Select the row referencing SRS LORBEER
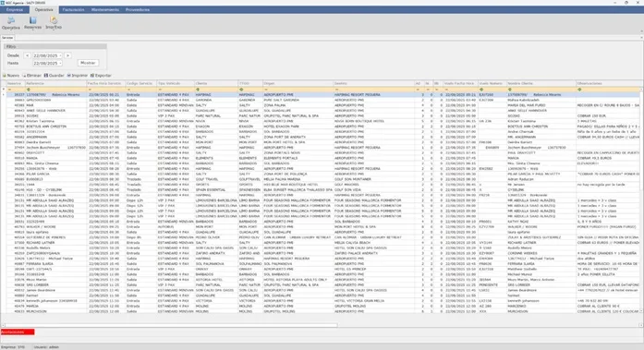 click(322, 284)
